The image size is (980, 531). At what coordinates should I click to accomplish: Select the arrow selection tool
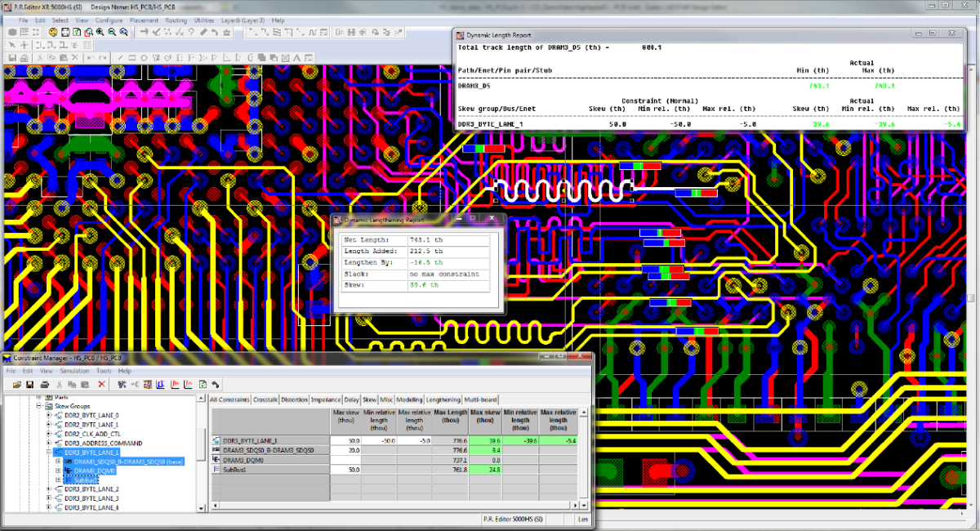click(x=11, y=45)
